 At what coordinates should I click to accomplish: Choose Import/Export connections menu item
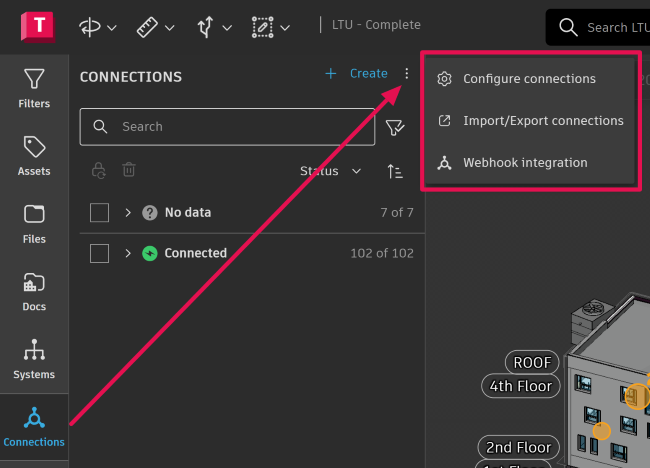coord(543,121)
